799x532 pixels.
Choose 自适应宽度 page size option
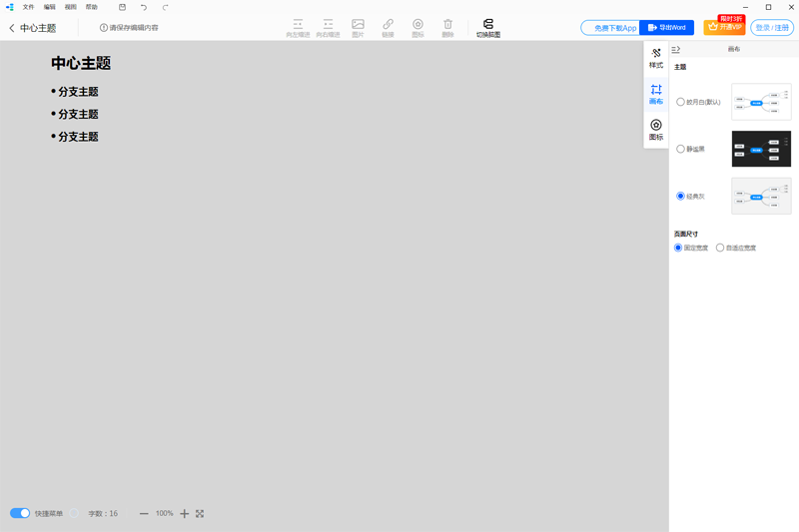720,248
